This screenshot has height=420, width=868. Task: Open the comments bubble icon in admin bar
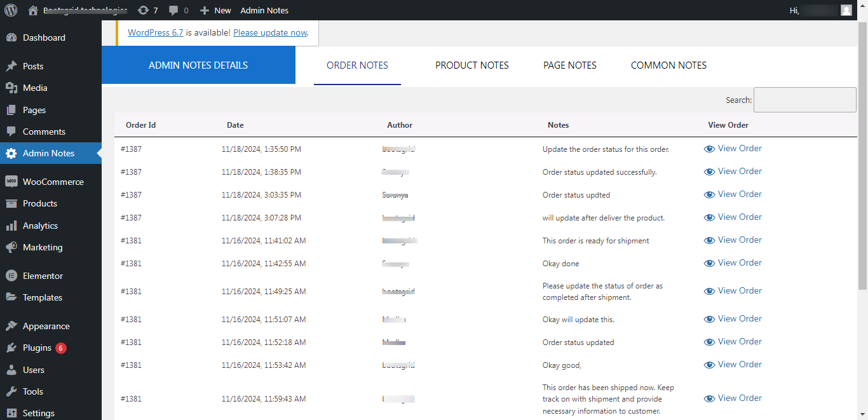click(173, 11)
